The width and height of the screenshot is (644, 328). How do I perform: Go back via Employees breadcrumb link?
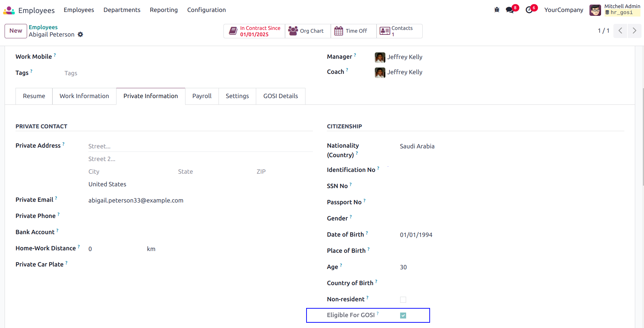point(43,27)
